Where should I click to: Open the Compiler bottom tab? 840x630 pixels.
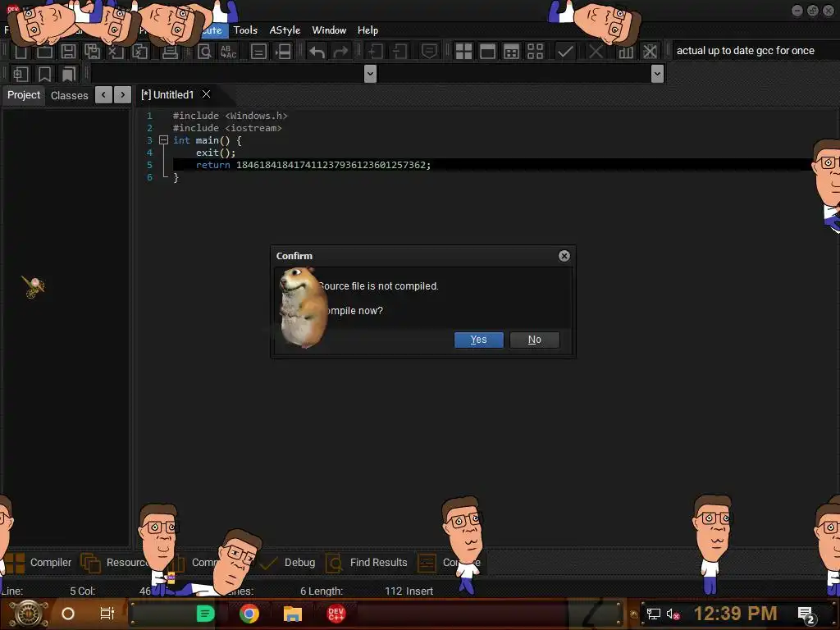38,563
